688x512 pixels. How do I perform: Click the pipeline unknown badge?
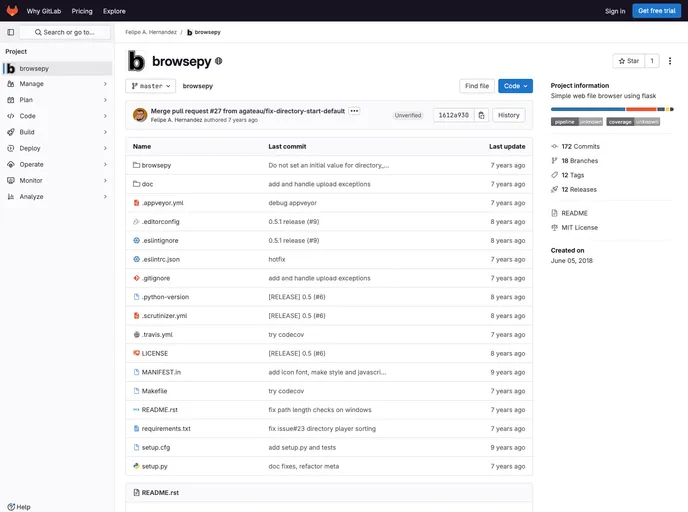click(x=577, y=122)
